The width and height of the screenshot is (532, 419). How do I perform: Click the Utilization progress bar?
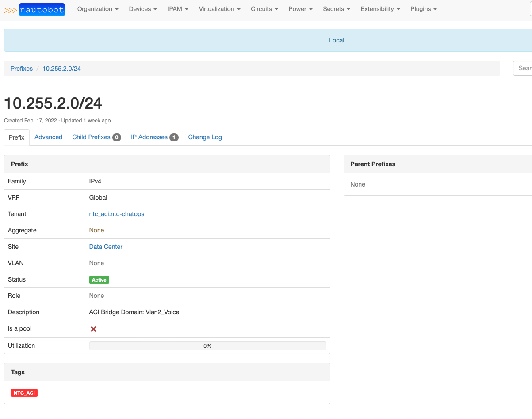tap(207, 346)
